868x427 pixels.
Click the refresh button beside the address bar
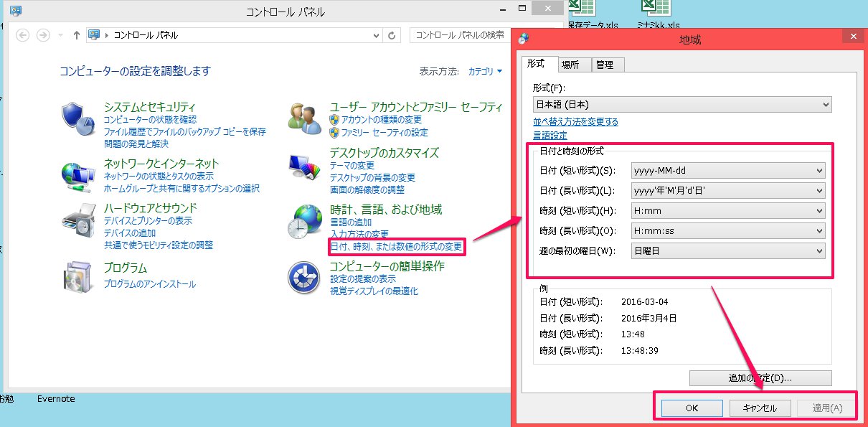coord(392,35)
